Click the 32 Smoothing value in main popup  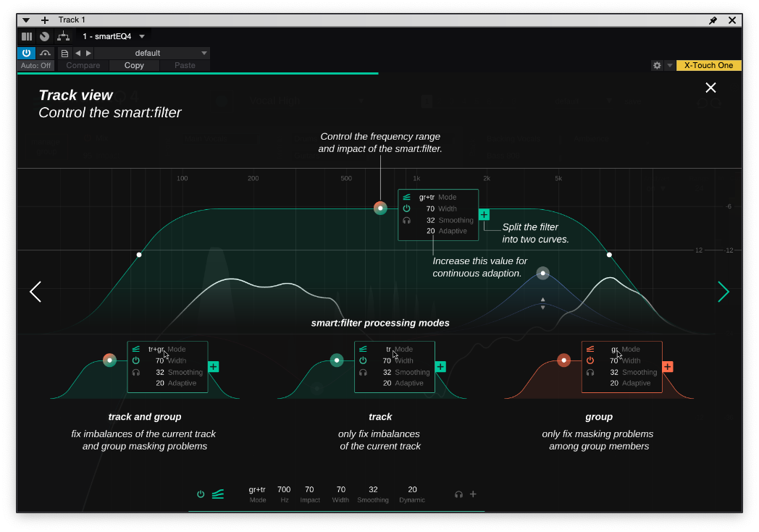click(430, 220)
